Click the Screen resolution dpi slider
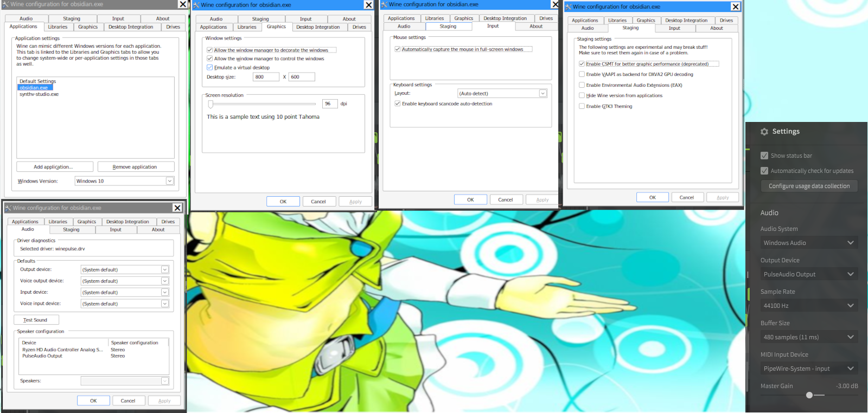868x413 pixels. click(210, 104)
